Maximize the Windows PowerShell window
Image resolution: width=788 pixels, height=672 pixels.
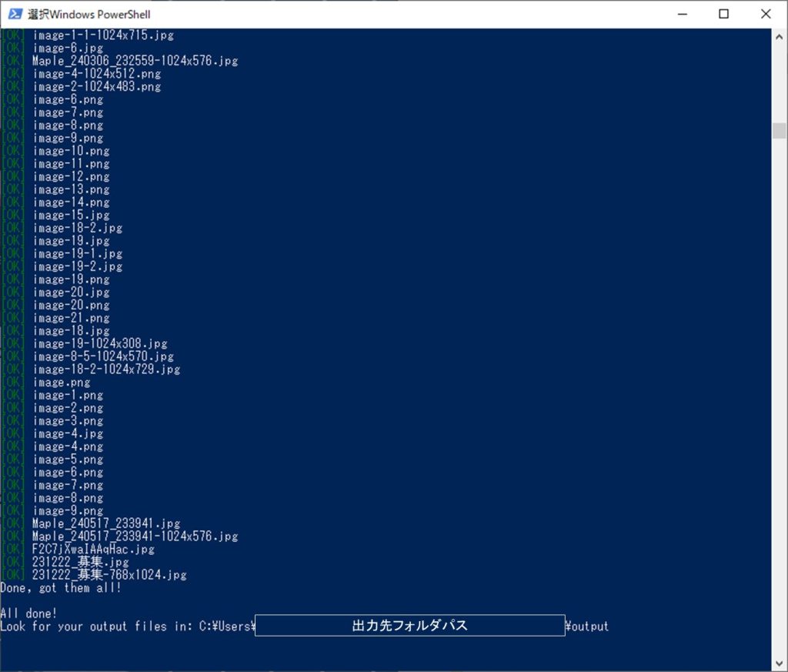click(x=723, y=14)
